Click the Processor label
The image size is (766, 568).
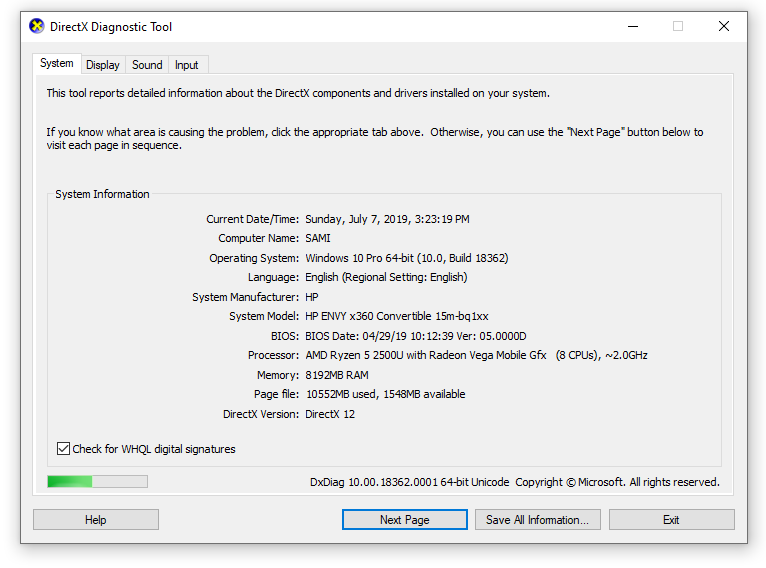273,356
